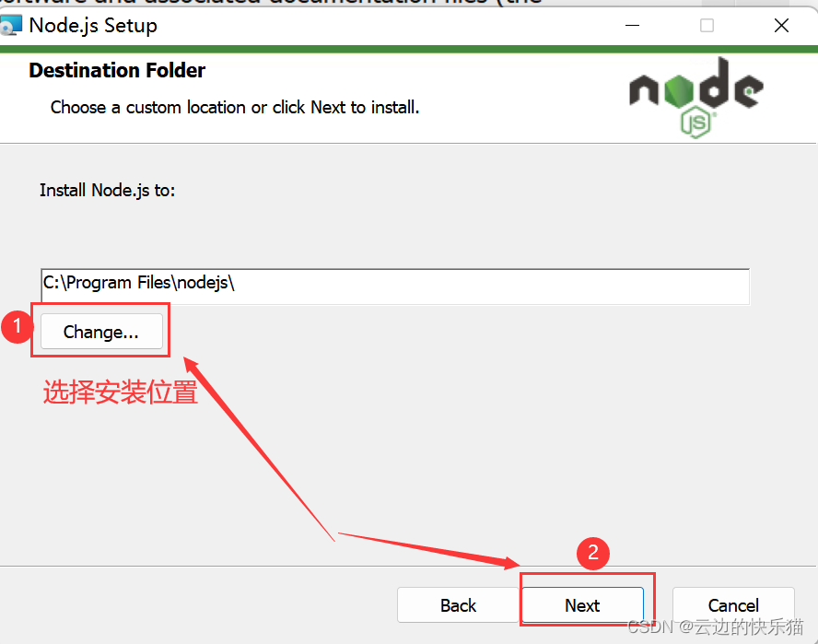This screenshot has width=818, height=644.
Task: Cancel the Node.js setup
Action: tap(733, 605)
